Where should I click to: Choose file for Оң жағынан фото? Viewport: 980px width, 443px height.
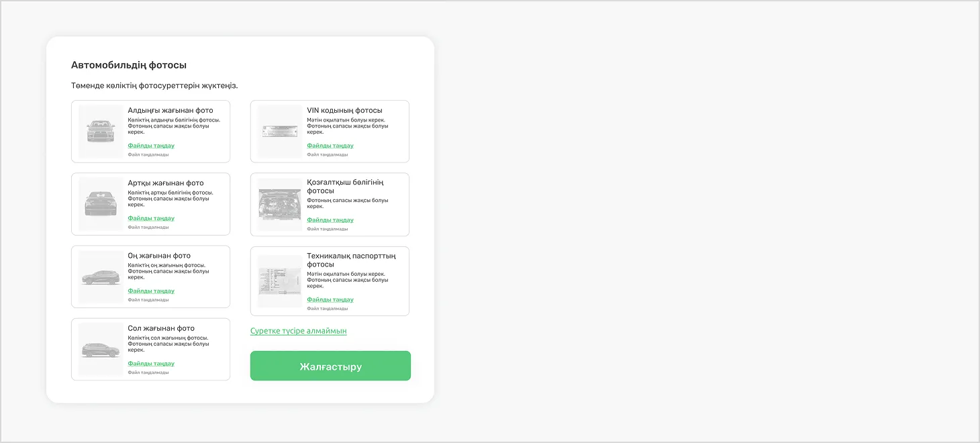click(151, 291)
